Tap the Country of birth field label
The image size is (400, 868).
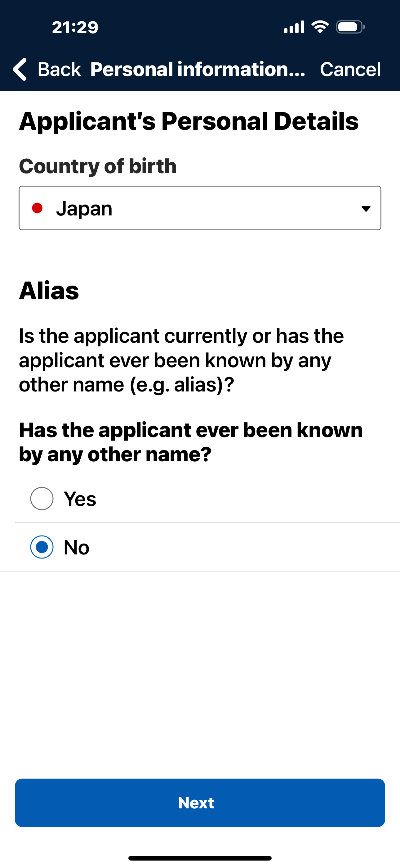[98, 166]
